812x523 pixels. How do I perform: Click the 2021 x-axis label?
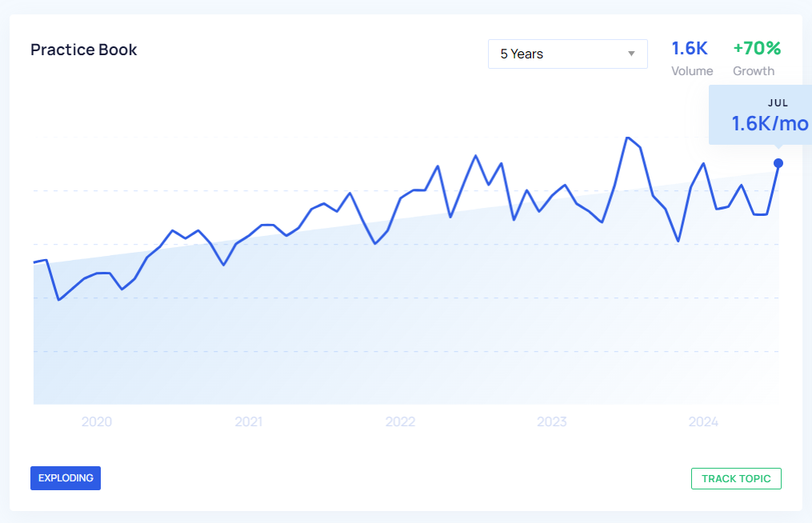[248, 422]
